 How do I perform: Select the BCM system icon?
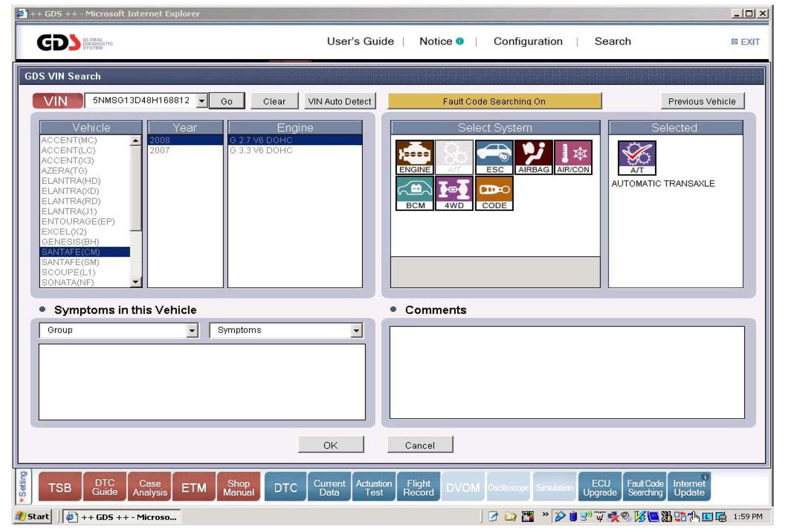[414, 193]
